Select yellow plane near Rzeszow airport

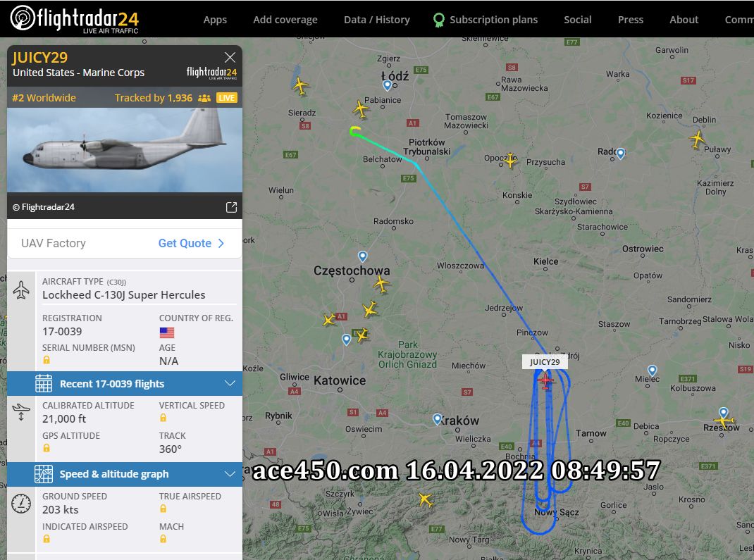(724, 421)
